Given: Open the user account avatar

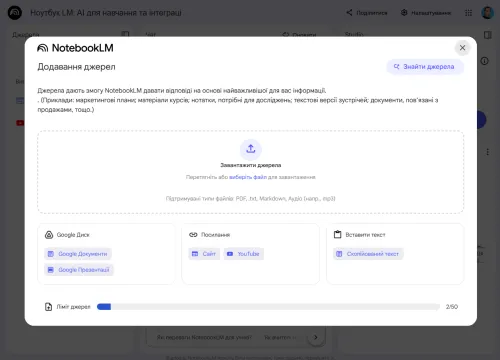Looking at the screenshot, I should pyautogui.click(x=487, y=13).
